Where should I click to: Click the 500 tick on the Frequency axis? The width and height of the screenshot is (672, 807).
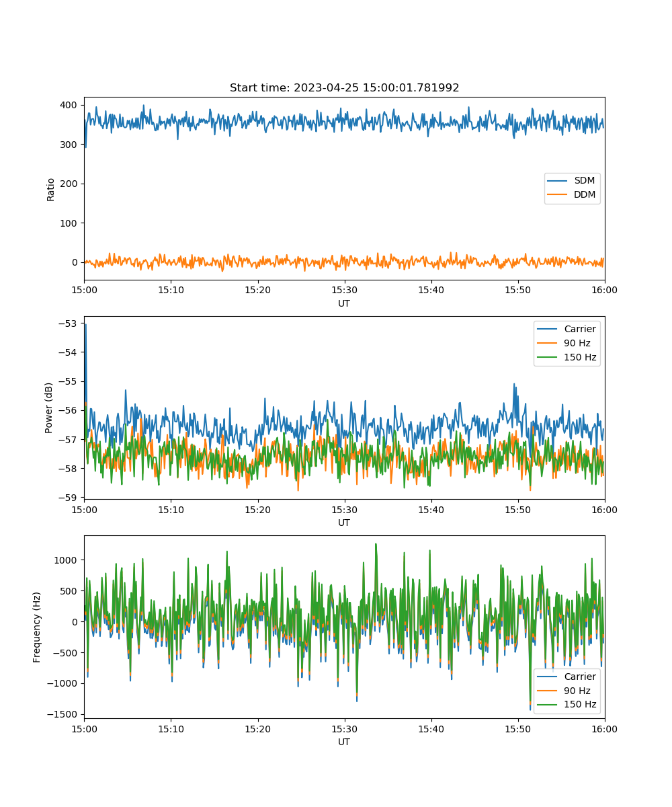tap(70, 590)
